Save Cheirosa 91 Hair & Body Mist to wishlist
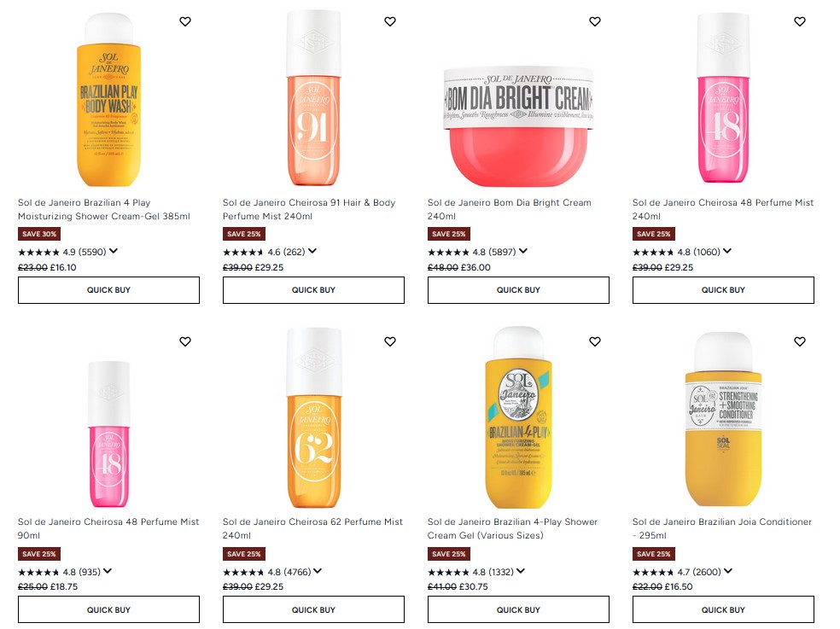This screenshot has width=840, height=629. pos(390,21)
